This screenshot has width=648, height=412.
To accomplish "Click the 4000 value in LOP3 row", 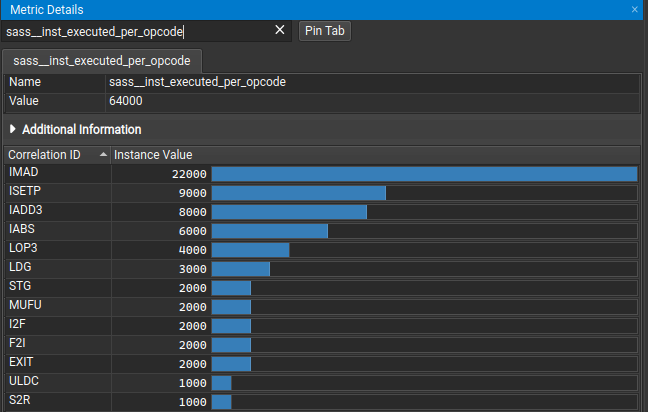I will point(193,250).
